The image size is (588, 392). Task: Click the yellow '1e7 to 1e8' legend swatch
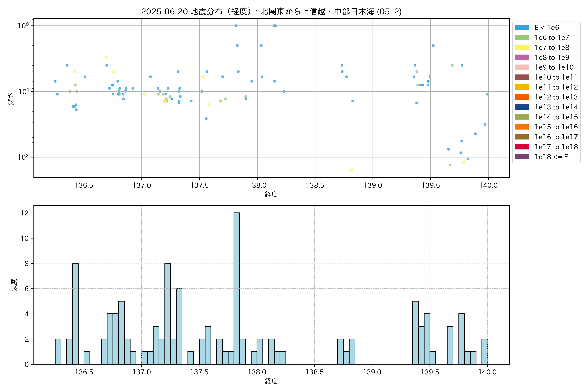[522, 48]
